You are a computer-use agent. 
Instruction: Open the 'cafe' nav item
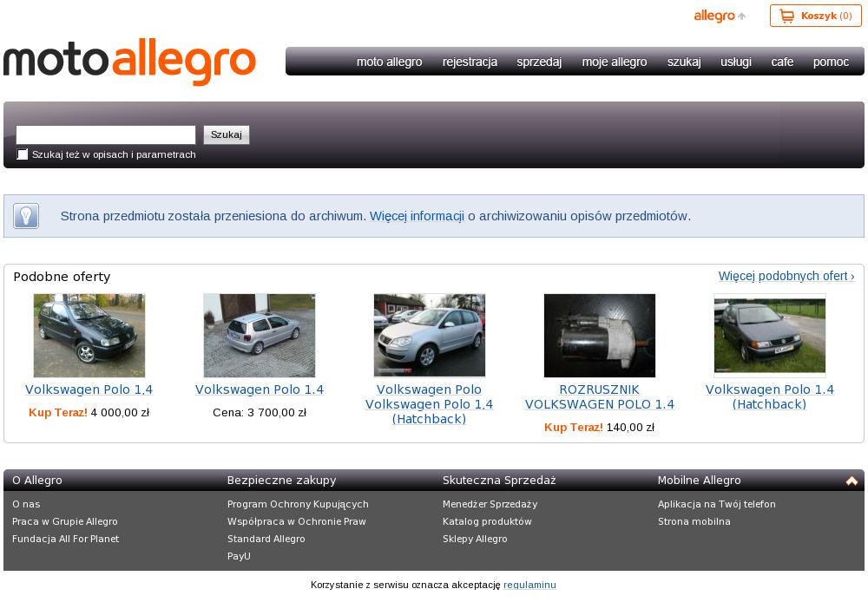(x=782, y=62)
